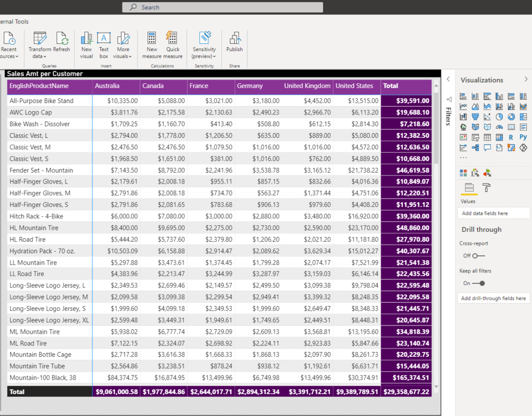Turn off Keep all filters toggle
This screenshot has width=532, height=416.
tap(478, 283)
